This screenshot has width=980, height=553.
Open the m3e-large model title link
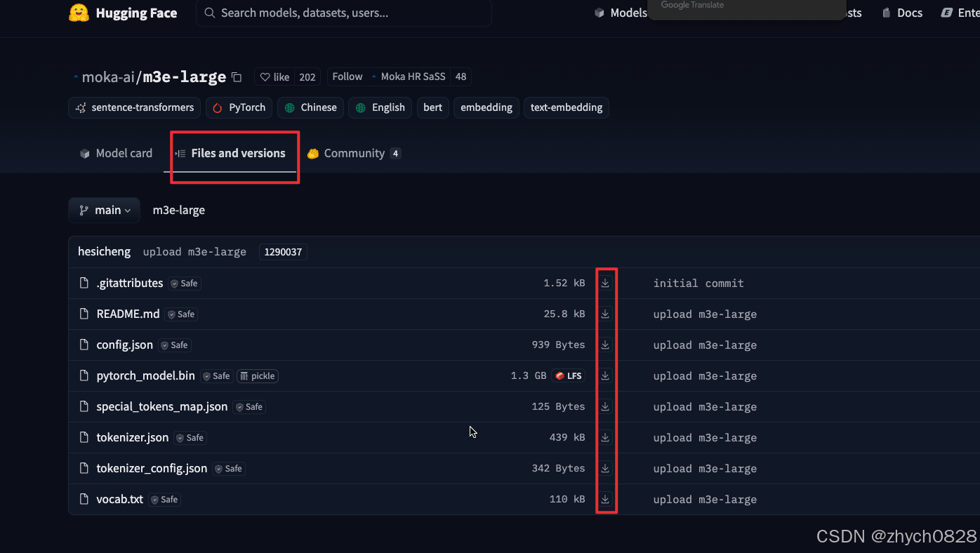tap(185, 77)
